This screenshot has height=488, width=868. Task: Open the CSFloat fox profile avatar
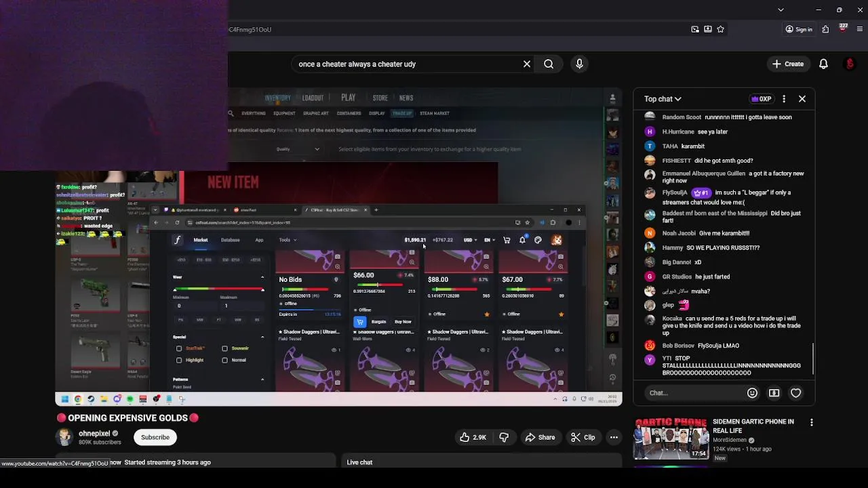coord(556,240)
